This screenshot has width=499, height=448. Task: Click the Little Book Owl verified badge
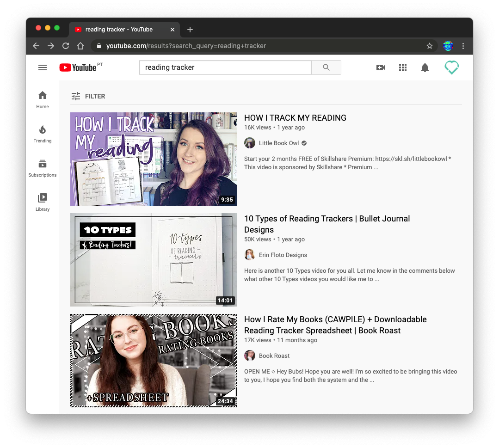(304, 143)
